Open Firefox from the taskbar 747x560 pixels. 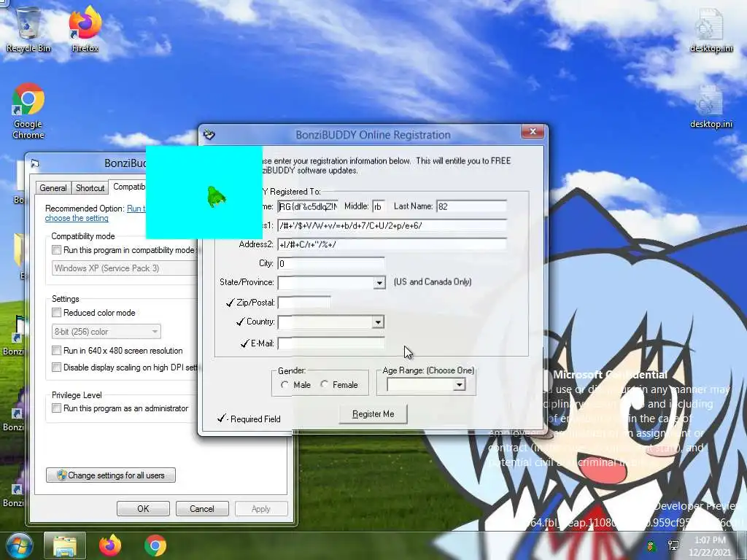[110, 545]
